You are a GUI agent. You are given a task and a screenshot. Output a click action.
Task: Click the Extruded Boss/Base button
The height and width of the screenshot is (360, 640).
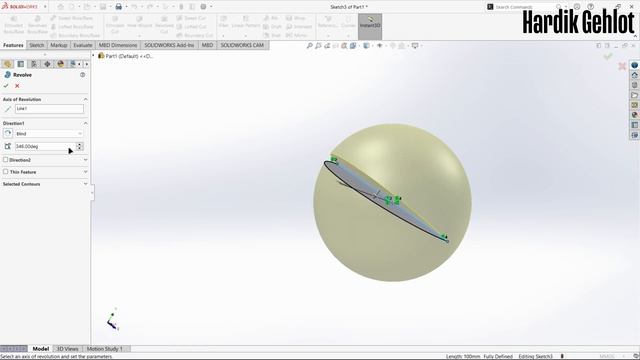pos(13,25)
